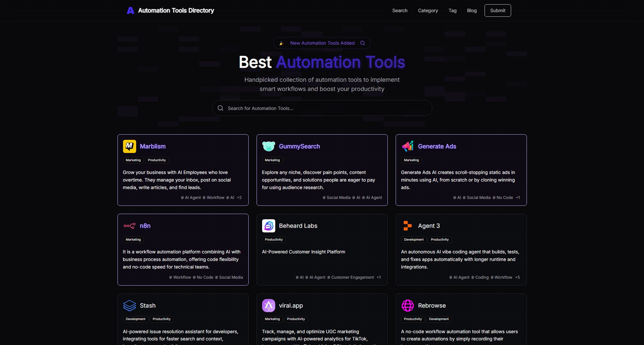Select Productivity badge on Stash card
644x345 pixels.
point(161,319)
